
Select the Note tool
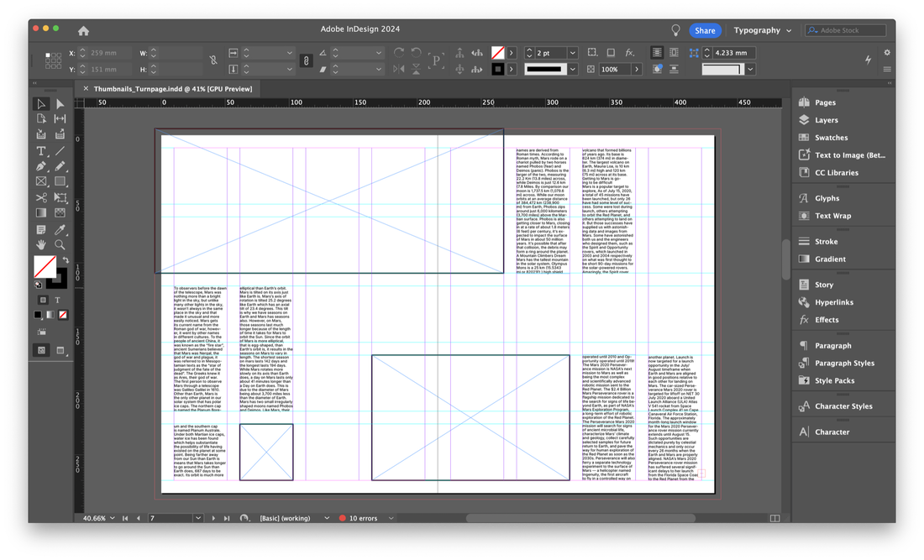coord(41,230)
